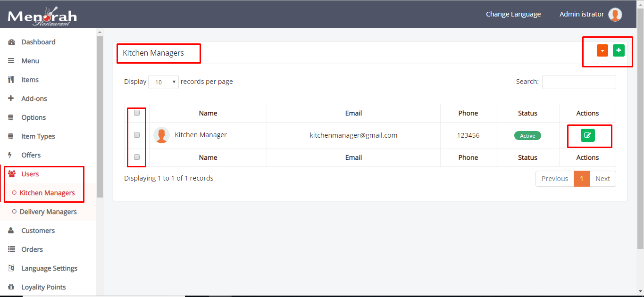Click the Items fork-and-knife icon
The height and width of the screenshot is (297, 644).
coord(11,80)
